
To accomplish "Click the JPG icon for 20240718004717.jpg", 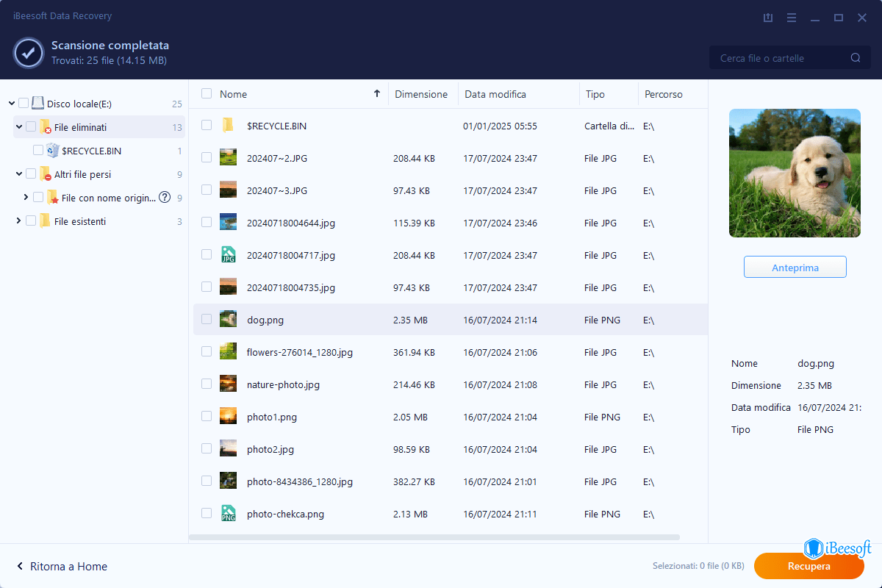I will point(228,255).
